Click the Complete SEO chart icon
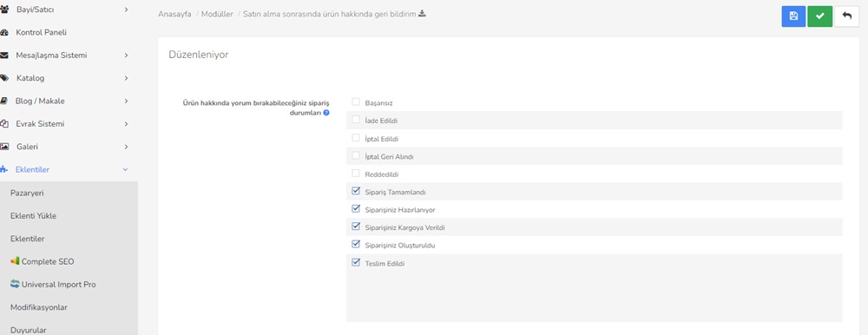 click(15, 261)
